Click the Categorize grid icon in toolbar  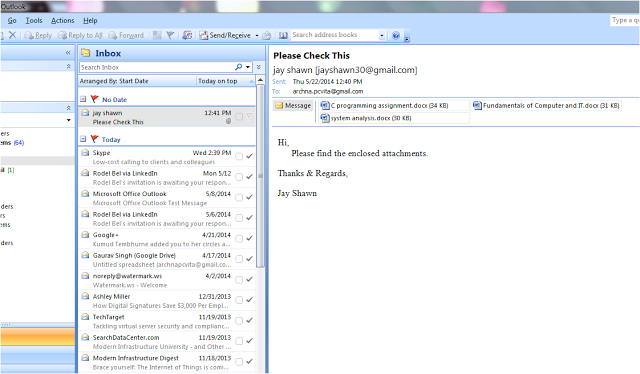(157, 35)
